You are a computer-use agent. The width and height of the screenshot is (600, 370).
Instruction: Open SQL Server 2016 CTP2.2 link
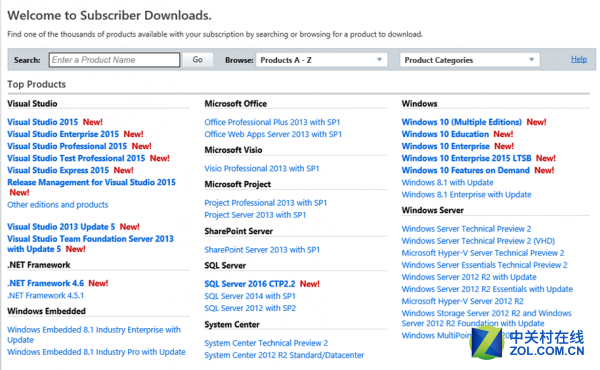coord(250,284)
